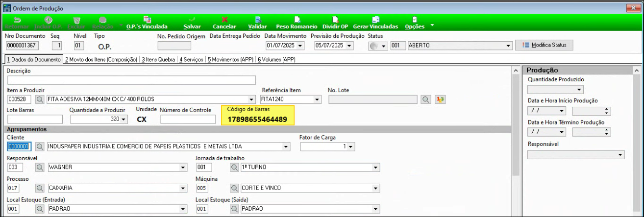Click the search icon beside Máquina code 005
This screenshot has height=217, width=644.
(x=234, y=188)
